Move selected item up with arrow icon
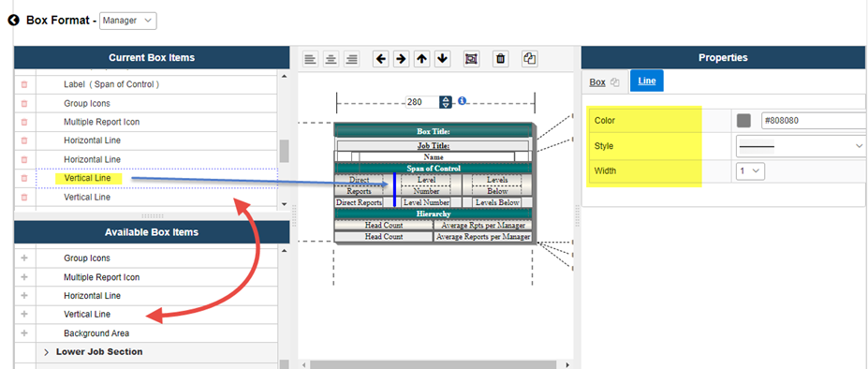This screenshot has width=868, height=369. point(421,59)
